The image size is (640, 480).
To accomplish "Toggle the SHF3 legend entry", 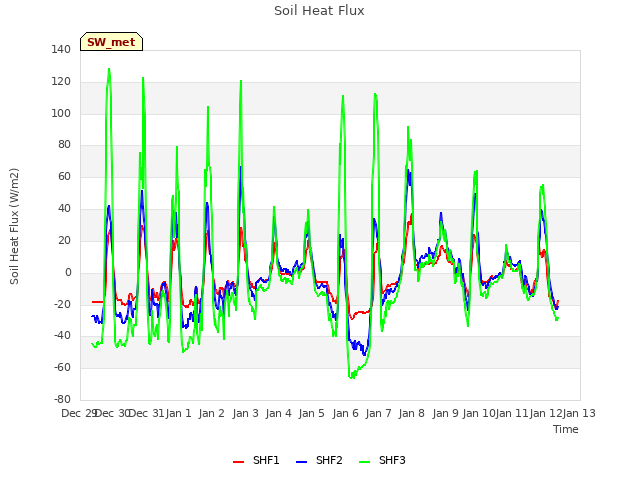I will (382, 460).
